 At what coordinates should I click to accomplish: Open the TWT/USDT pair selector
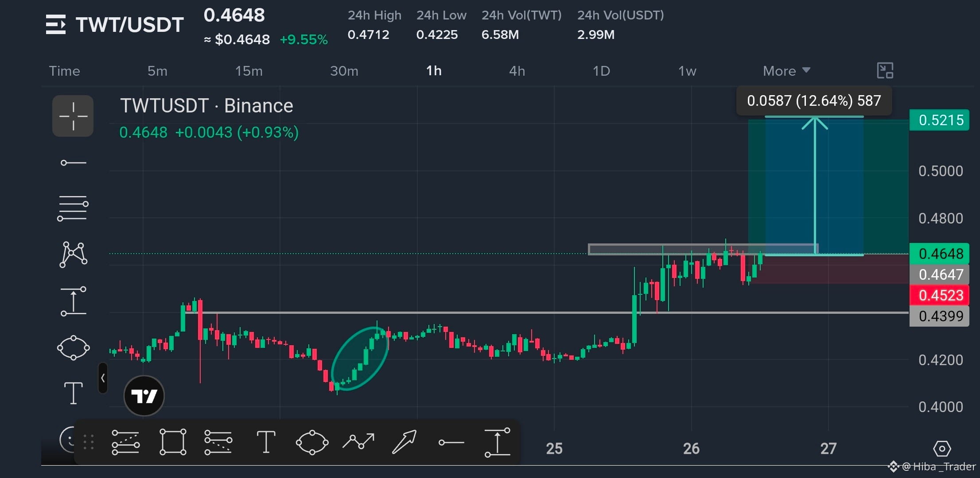click(129, 25)
